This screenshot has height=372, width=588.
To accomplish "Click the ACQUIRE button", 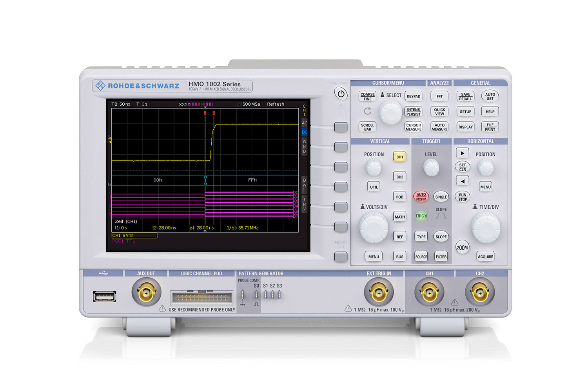I will [485, 257].
